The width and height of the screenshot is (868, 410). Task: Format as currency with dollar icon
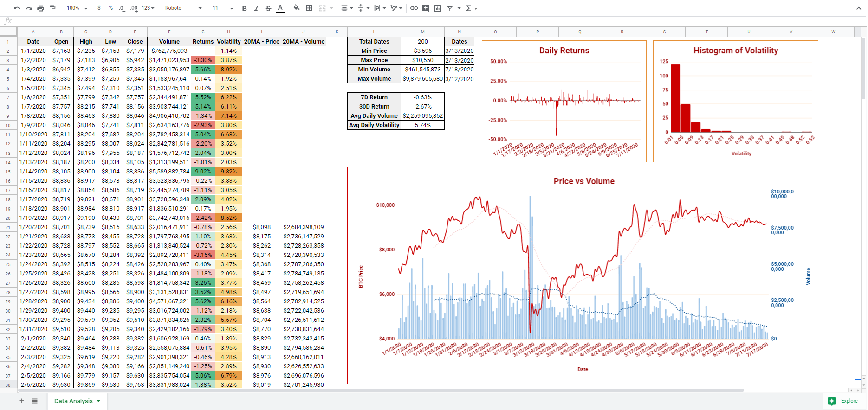point(99,8)
